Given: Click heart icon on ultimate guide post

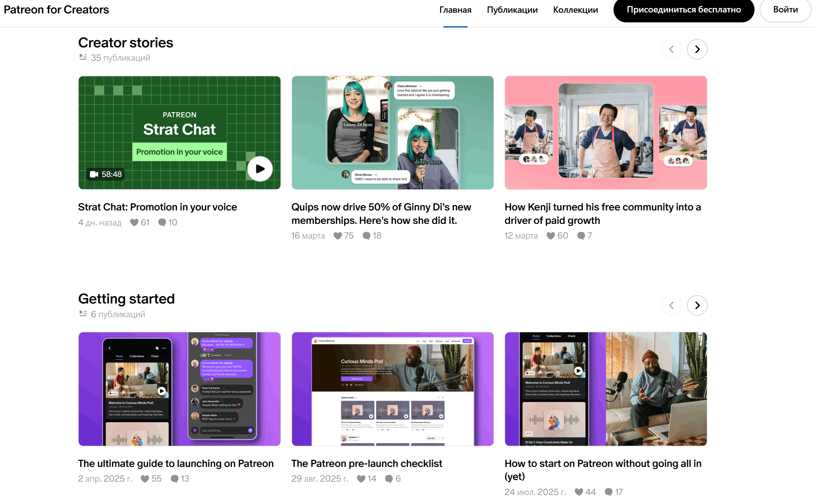Looking at the screenshot, I should [x=145, y=479].
